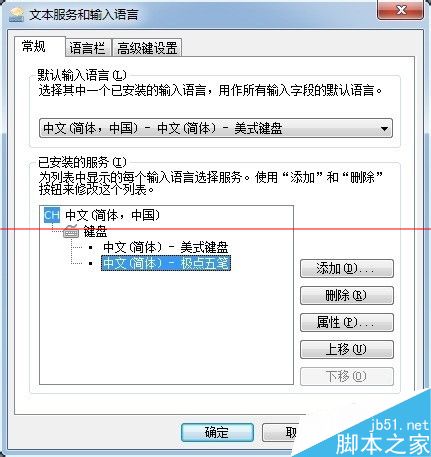The image size is (431, 457).
Task: Click the 上移(U) move up button
Action: pyautogui.click(x=347, y=349)
